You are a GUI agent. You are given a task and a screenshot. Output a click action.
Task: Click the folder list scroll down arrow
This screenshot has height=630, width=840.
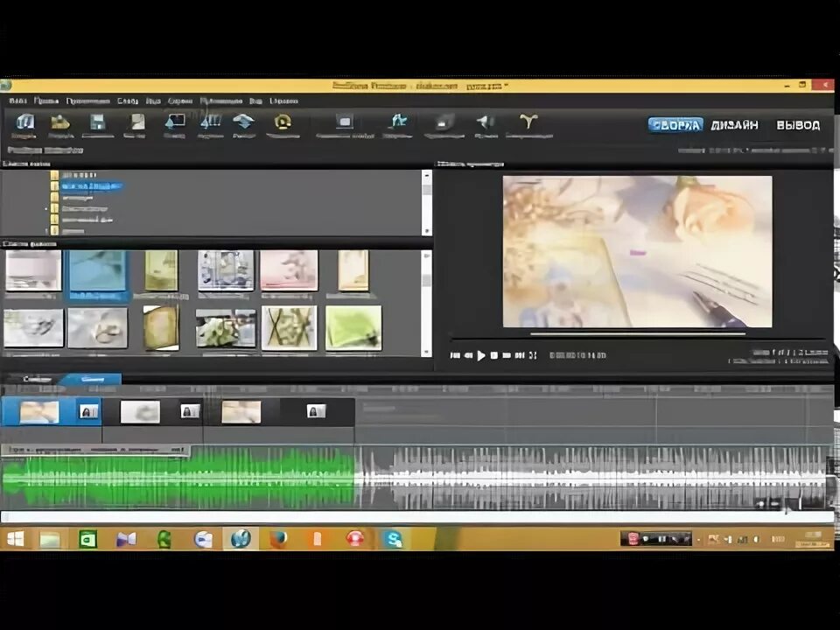click(427, 231)
